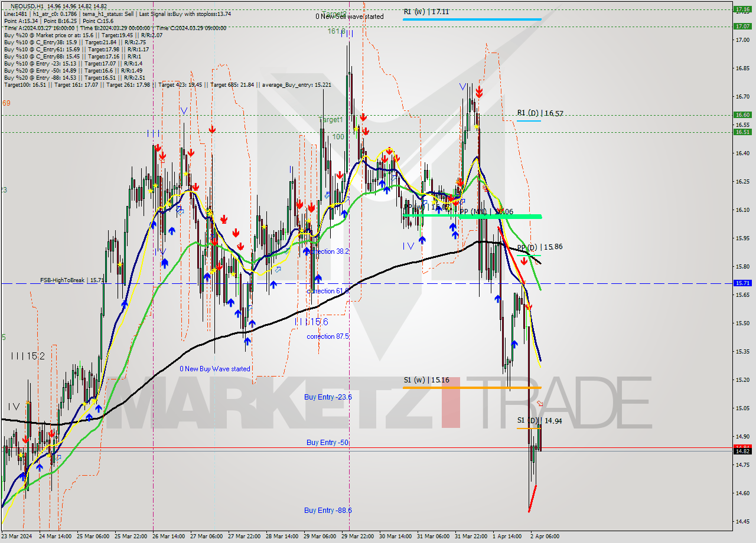Click the '161.8' Fibonacci level label
This screenshot has width=756, height=543.
336,31
